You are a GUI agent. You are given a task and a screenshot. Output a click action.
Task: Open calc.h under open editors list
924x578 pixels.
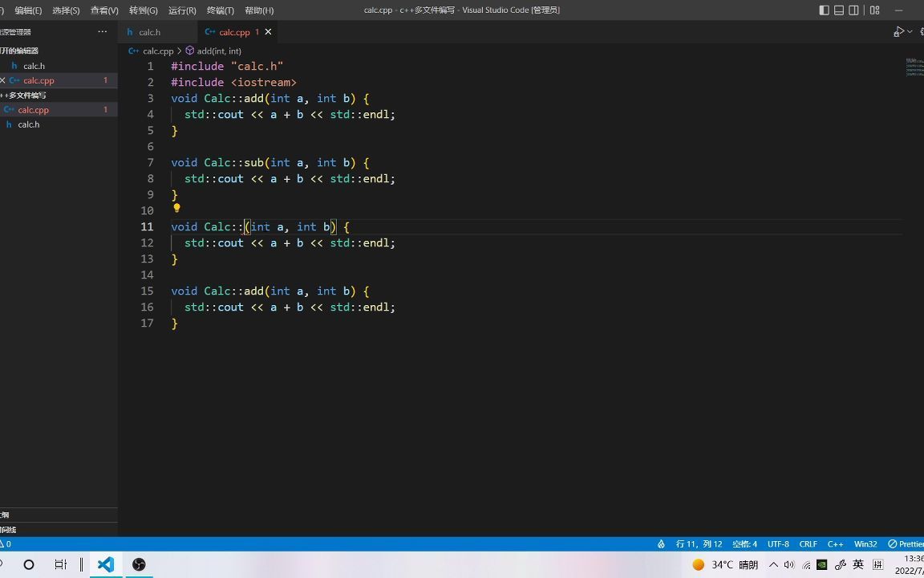point(59,66)
